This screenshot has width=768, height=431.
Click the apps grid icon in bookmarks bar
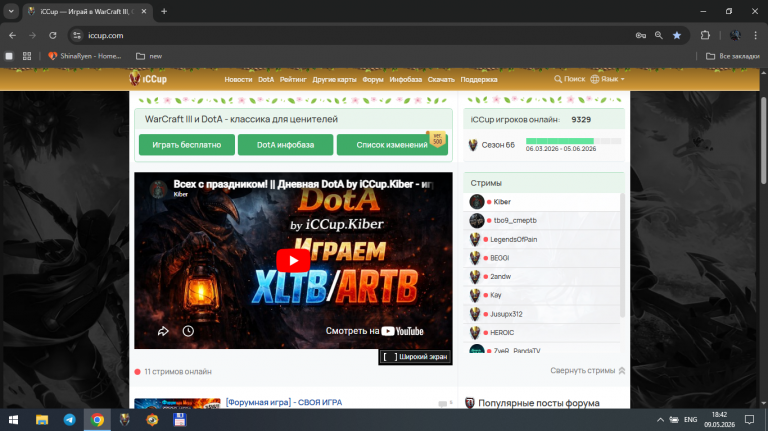(27, 56)
